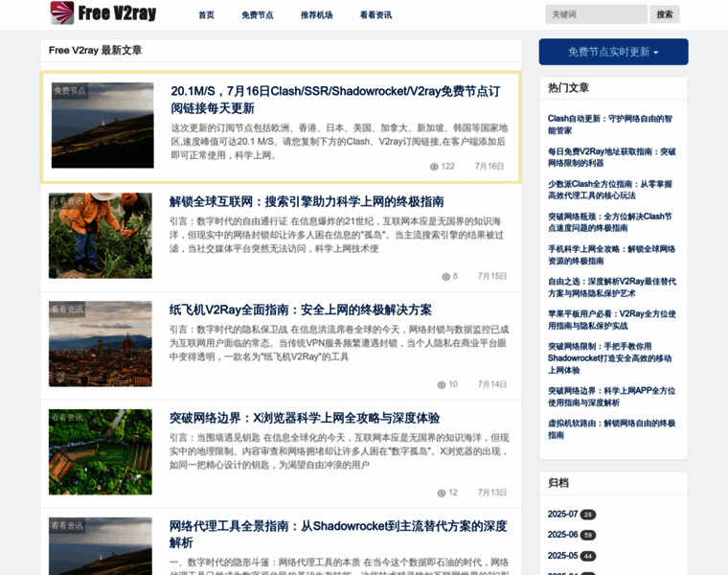728x575 pixels.
Task: Click the 热门文章 sidebar heading
Action: coord(568,88)
